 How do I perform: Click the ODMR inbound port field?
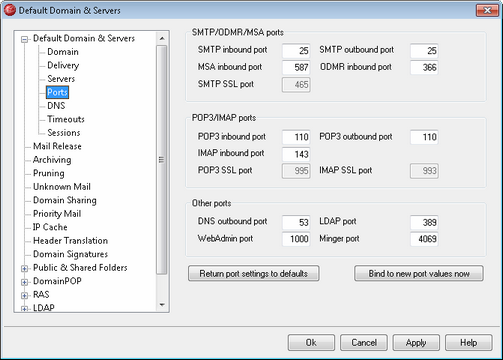[424, 68]
